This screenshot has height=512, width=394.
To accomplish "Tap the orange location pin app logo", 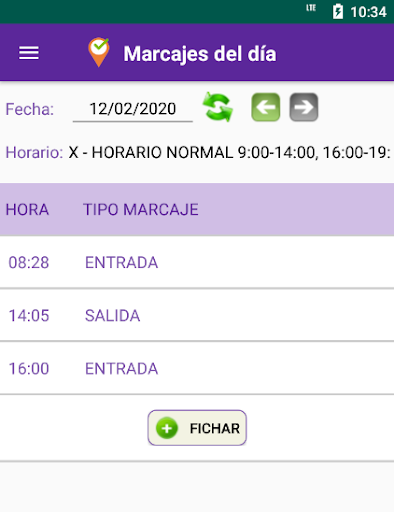I will (x=99, y=52).
